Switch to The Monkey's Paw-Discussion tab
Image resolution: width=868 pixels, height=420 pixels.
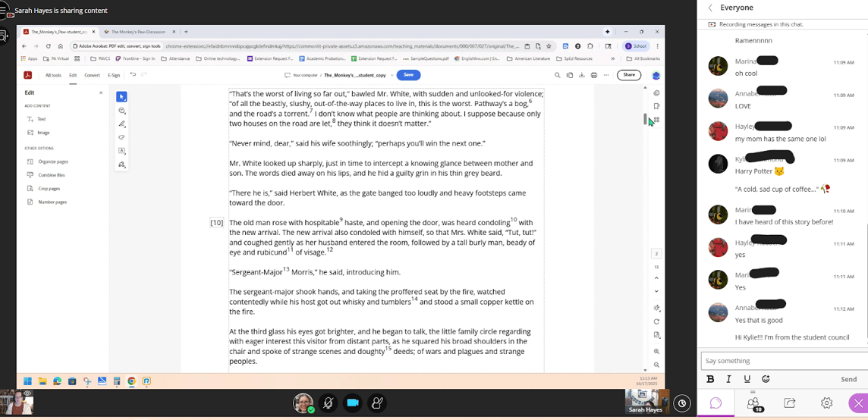pyautogui.click(x=138, y=32)
